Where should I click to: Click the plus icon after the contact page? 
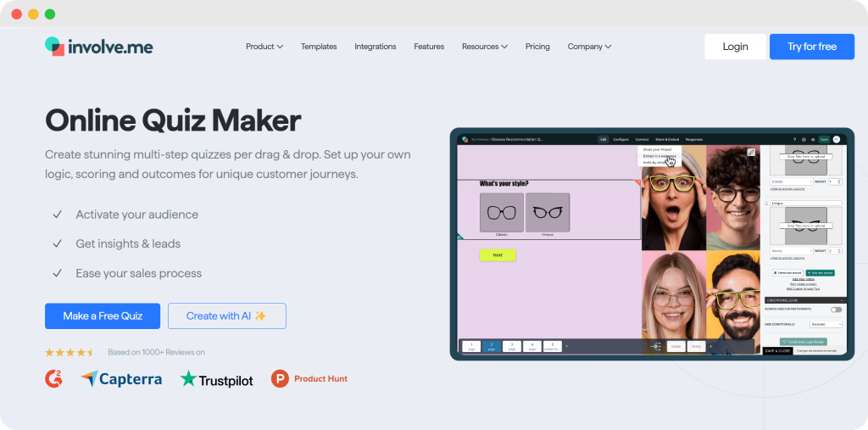567,346
